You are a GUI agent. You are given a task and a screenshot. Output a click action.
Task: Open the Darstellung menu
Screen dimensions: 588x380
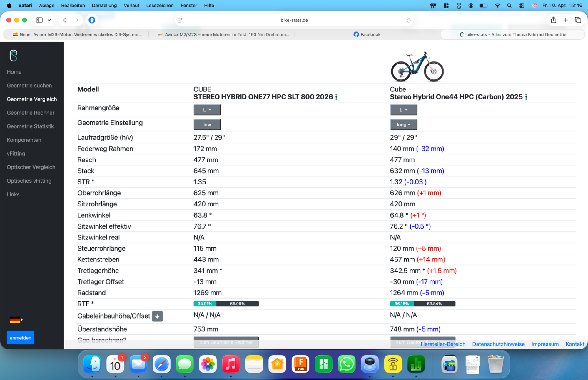point(104,5)
